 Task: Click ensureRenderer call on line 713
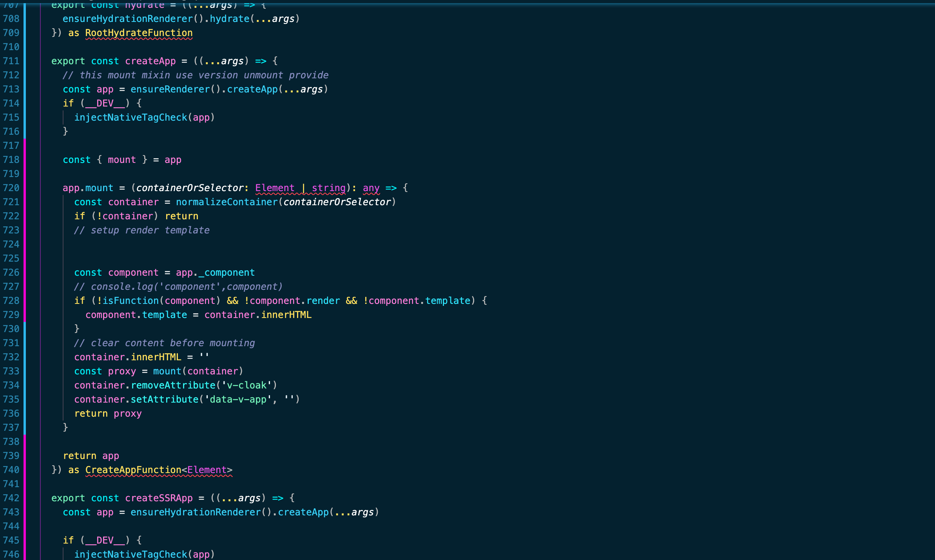click(170, 89)
